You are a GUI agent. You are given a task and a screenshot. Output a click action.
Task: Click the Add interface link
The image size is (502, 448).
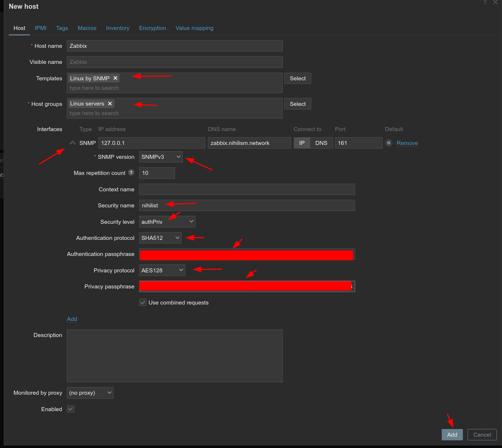tap(72, 319)
